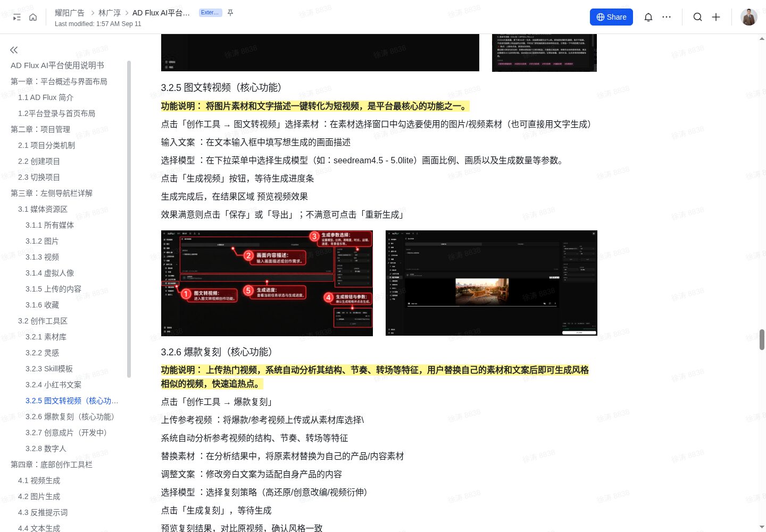766x532 pixels.
Task: Open annotated 图文转视频 screenshot with red callouts
Action: pos(267,283)
